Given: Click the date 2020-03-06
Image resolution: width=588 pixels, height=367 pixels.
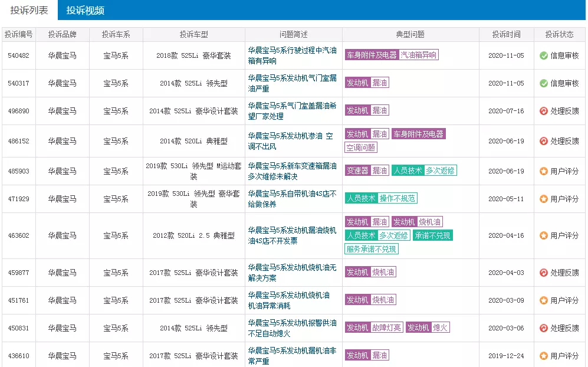Looking at the screenshot, I should pyautogui.click(x=506, y=328).
